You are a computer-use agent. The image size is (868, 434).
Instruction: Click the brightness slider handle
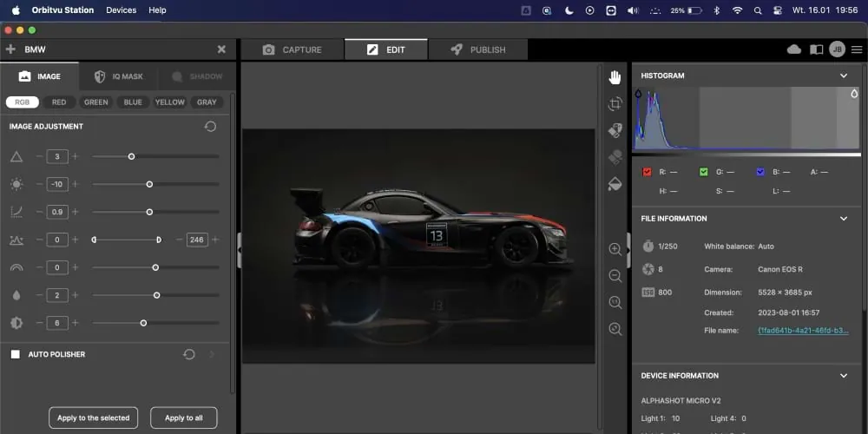click(x=149, y=184)
